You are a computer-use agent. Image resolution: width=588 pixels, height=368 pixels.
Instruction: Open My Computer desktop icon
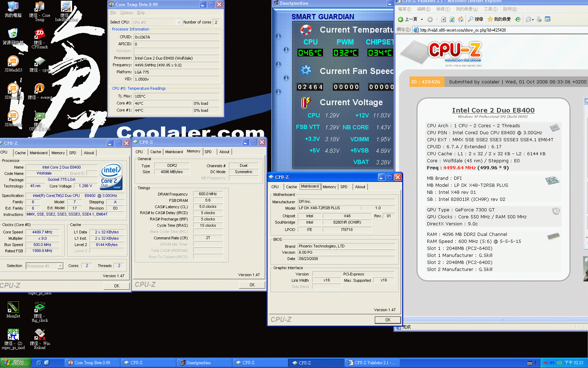point(13,9)
